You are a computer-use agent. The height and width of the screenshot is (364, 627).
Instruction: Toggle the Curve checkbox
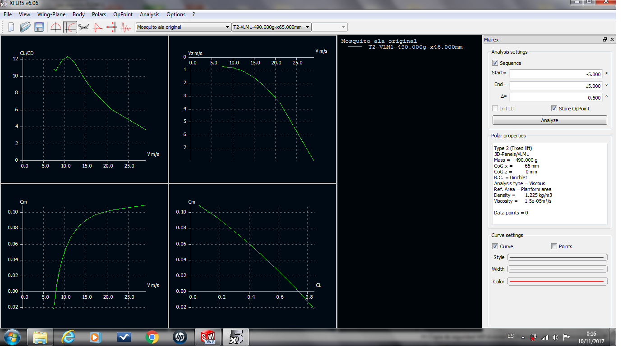tap(495, 246)
